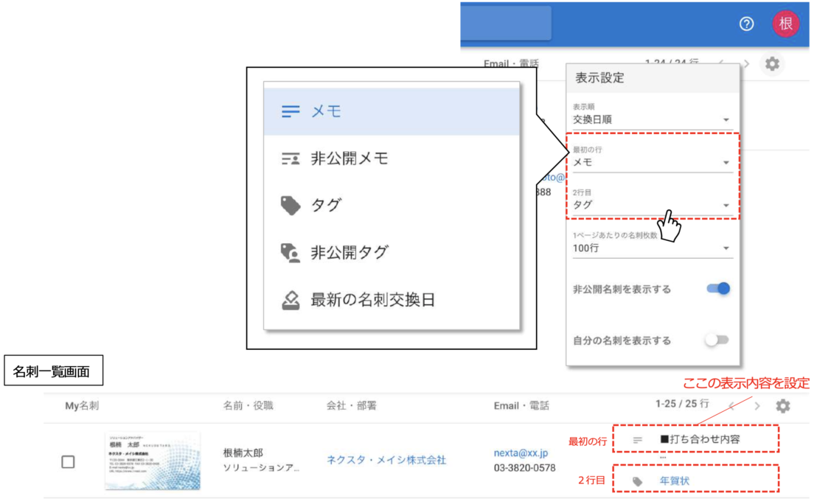Toggle 非公開名刺を表示する switch off

[x=718, y=288]
